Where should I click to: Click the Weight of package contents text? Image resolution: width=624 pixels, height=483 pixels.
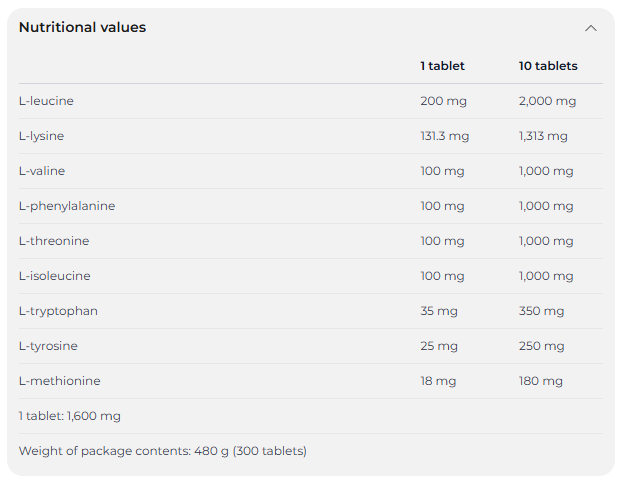coord(162,451)
